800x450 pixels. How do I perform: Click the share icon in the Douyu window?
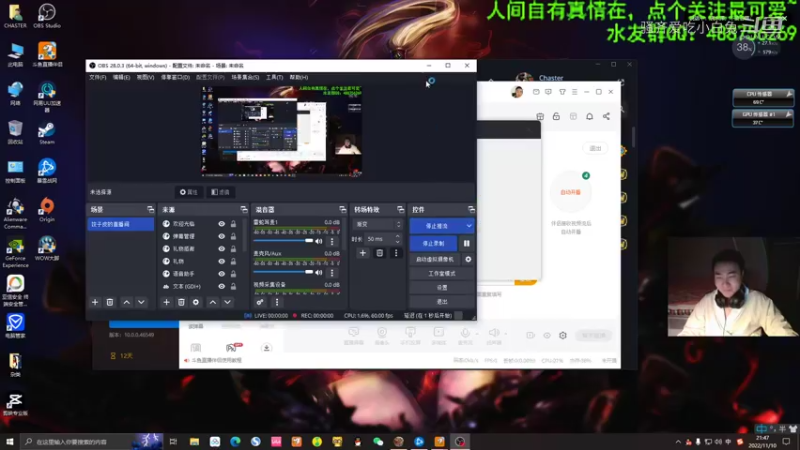coord(606,116)
